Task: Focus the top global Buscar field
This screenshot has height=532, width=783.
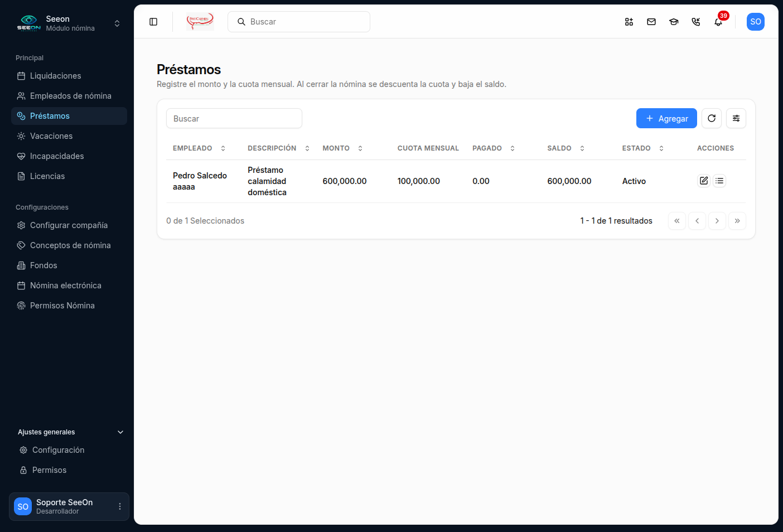Action: tap(299, 22)
